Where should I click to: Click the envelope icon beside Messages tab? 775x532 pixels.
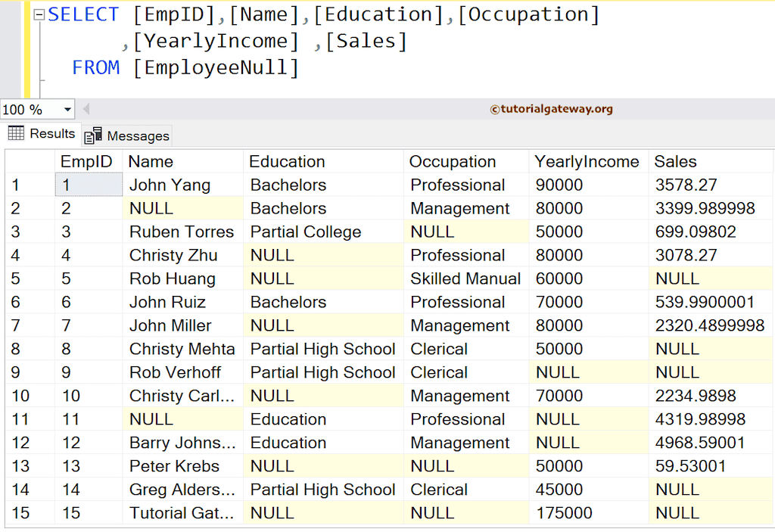pos(93,135)
